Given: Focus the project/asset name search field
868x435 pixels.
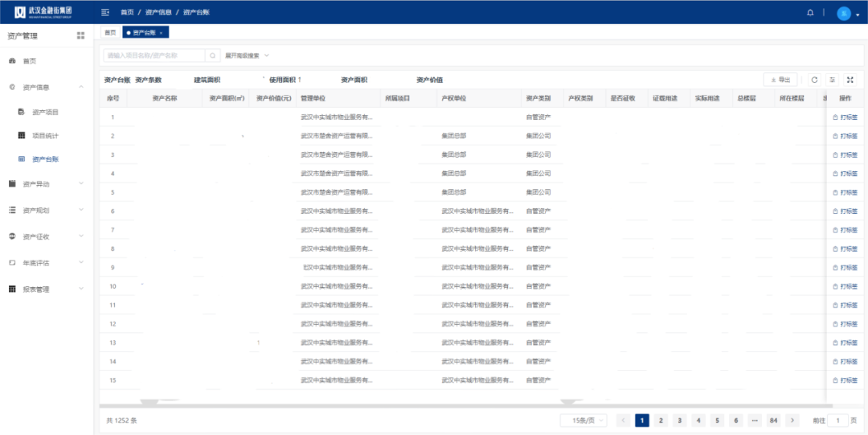Looking at the screenshot, I should click(154, 55).
